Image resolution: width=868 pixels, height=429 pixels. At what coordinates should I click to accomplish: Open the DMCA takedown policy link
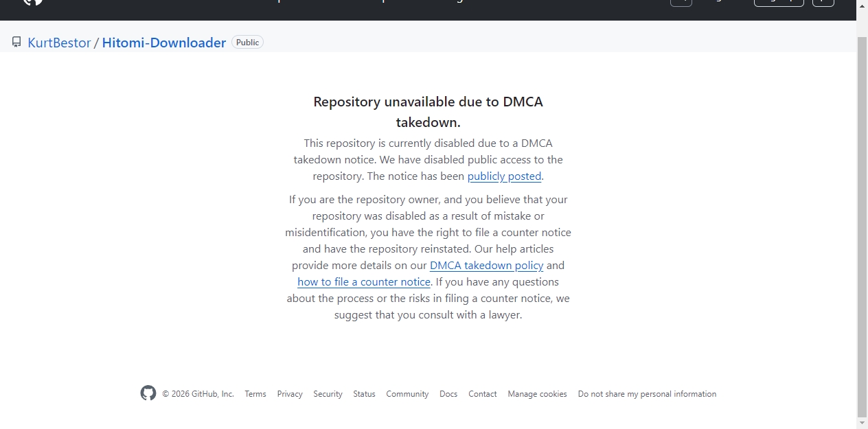(486, 266)
